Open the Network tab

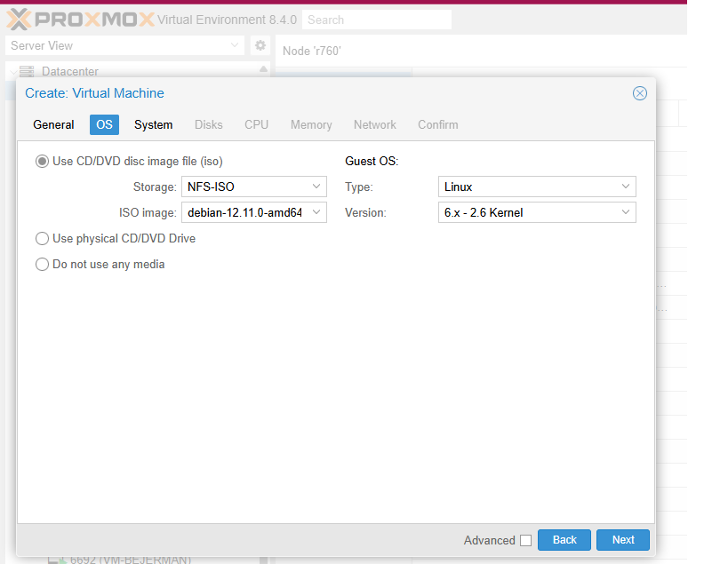[x=375, y=124]
